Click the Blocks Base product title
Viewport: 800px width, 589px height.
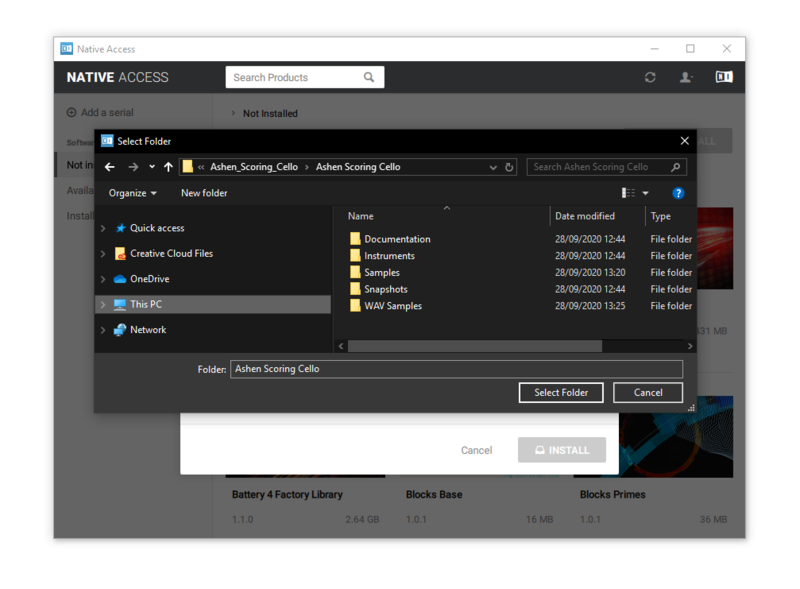(x=434, y=495)
